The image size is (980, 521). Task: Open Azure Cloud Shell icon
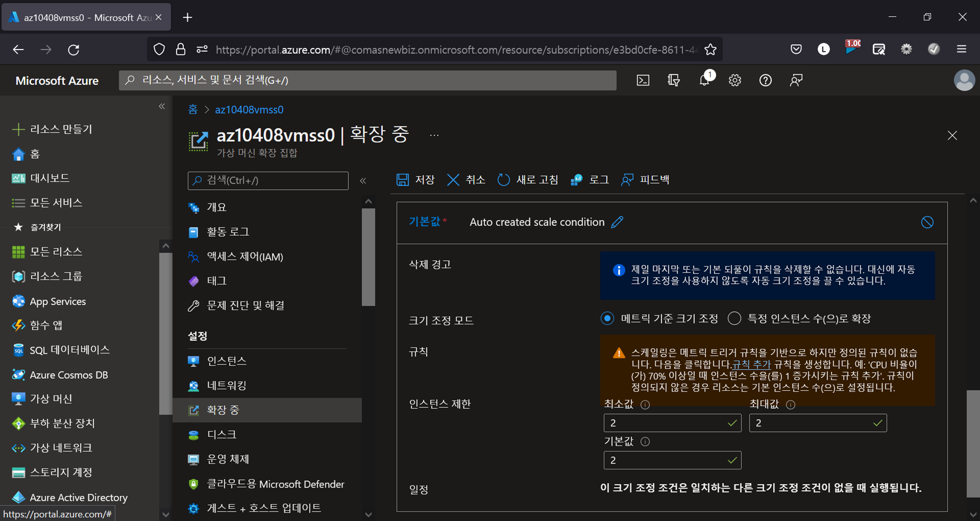[643, 80]
